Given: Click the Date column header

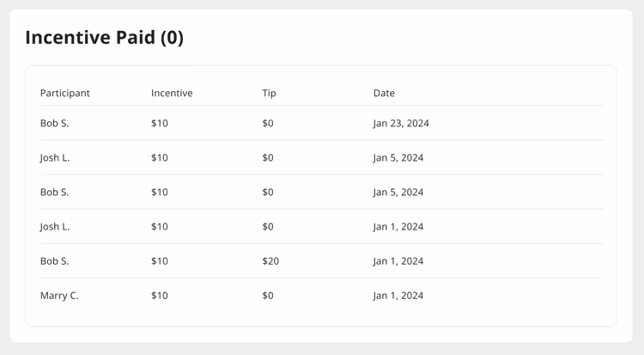Looking at the screenshot, I should 384,94.
